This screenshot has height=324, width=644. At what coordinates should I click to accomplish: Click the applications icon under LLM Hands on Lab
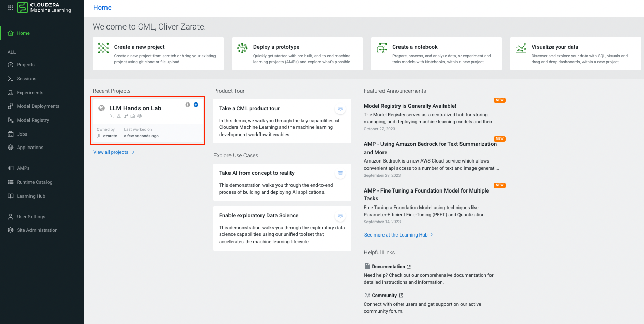click(139, 116)
